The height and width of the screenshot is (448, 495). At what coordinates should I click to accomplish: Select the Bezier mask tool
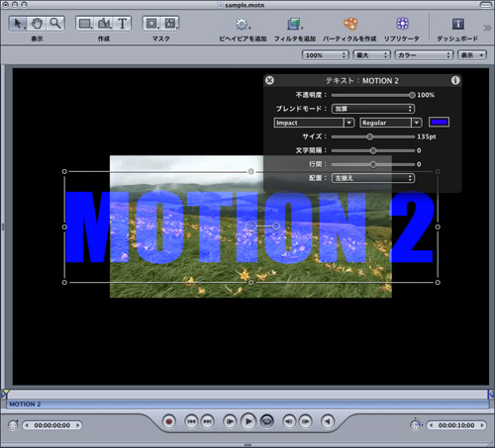[170, 24]
